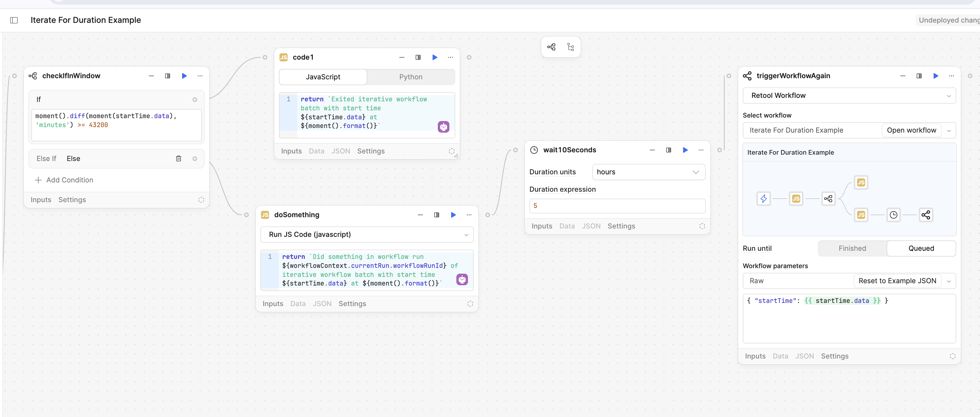Run the wait10Seconds block
This screenshot has height=417, width=980.
[685, 150]
